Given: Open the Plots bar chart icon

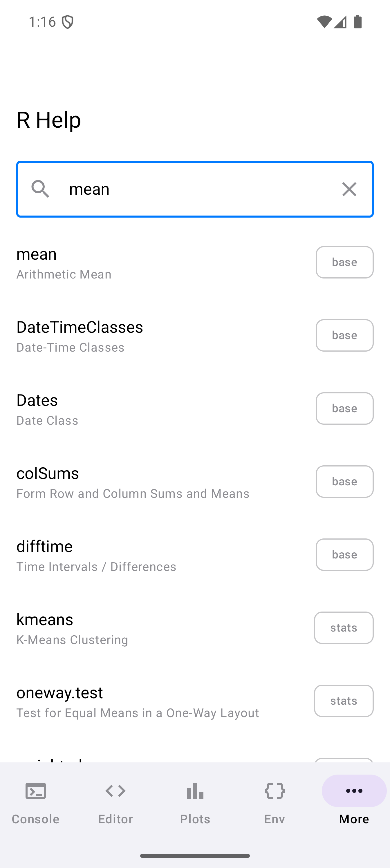Looking at the screenshot, I should click(x=195, y=791).
